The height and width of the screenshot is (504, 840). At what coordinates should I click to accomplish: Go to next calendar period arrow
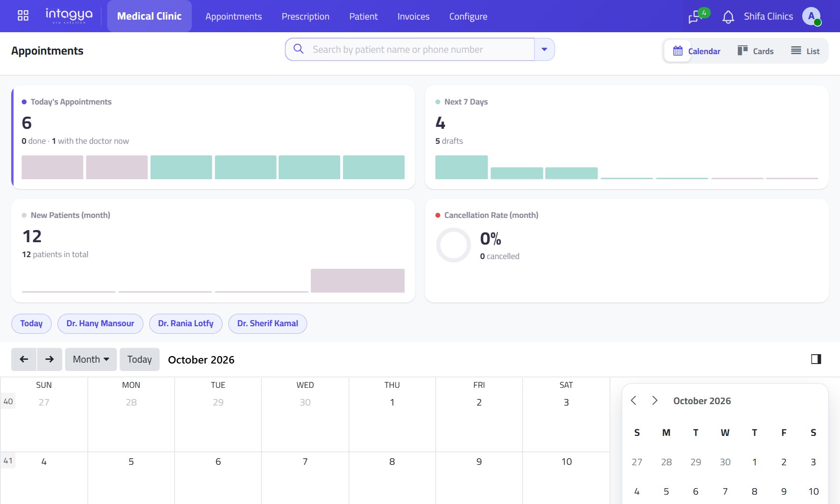(x=49, y=359)
